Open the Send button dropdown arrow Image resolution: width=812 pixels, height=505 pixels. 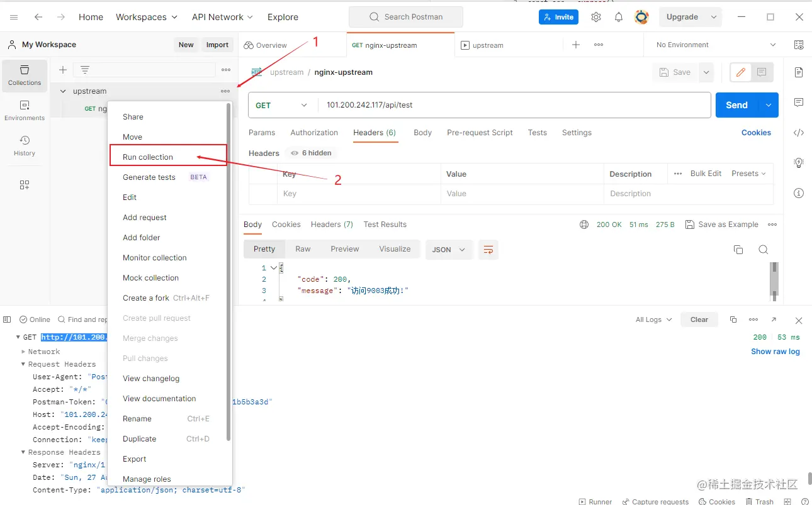[x=769, y=105]
